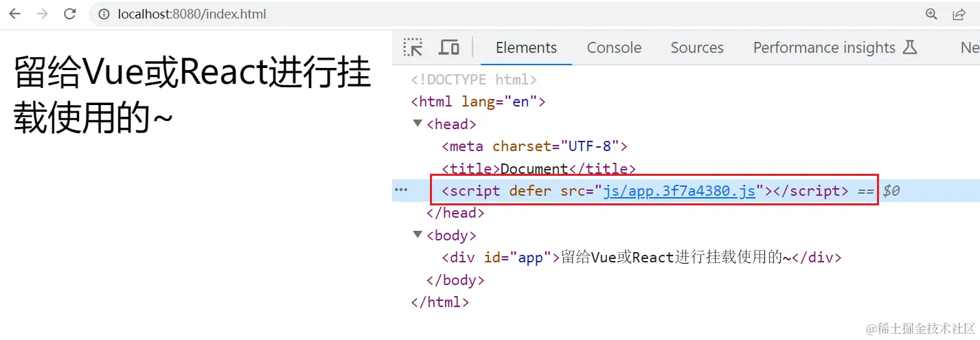This screenshot has width=980, height=340.
Task: Select the closing </body> tag row
Action: [x=455, y=280]
